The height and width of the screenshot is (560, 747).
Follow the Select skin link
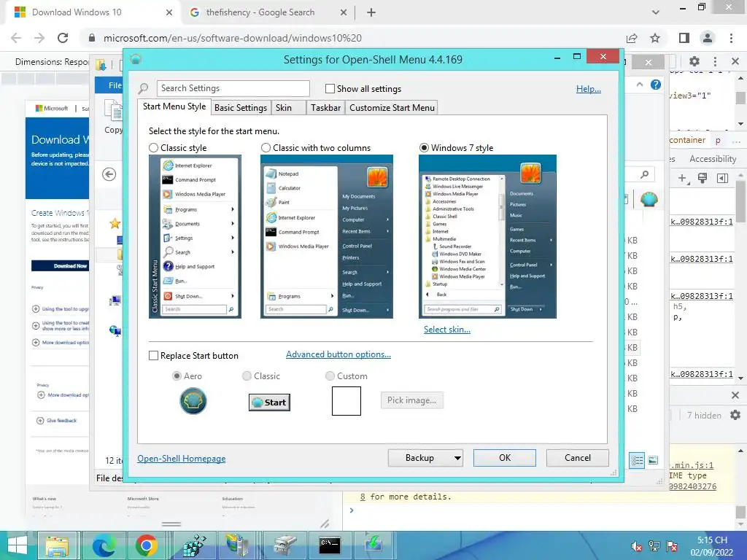coord(447,330)
